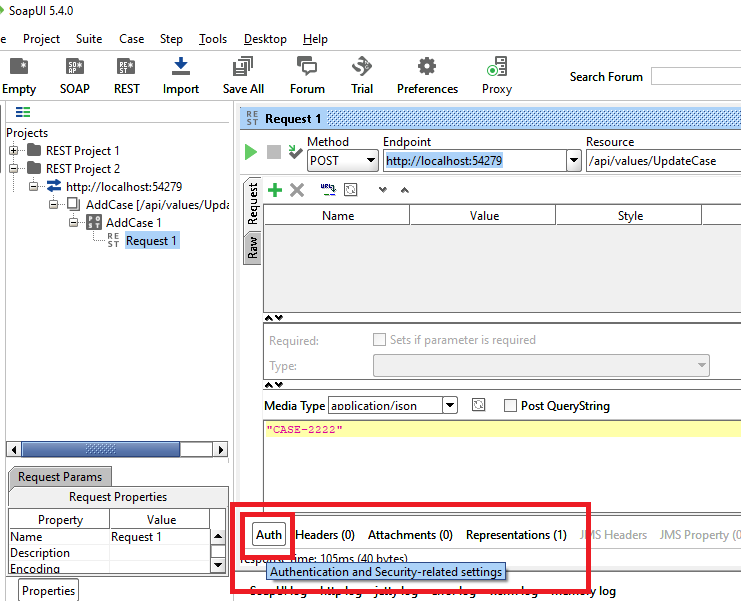
Task: Click the navigator horizontal scrollbar thumb
Action: coord(101,449)
